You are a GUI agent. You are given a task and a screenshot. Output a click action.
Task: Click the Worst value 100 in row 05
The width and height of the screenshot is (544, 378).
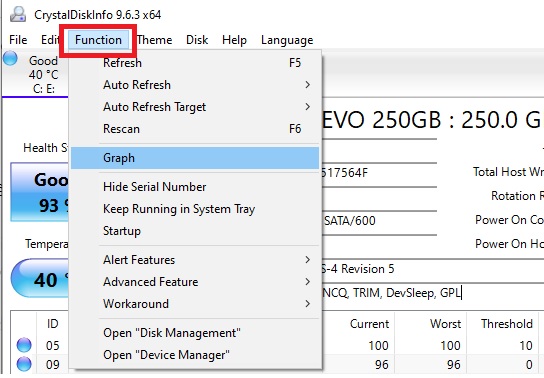pos(450,345)
